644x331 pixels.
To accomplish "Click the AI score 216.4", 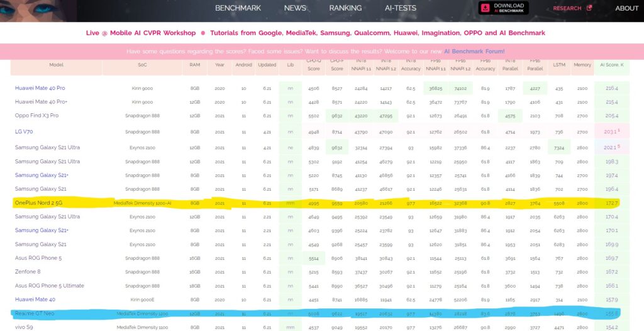I will 611,88.
